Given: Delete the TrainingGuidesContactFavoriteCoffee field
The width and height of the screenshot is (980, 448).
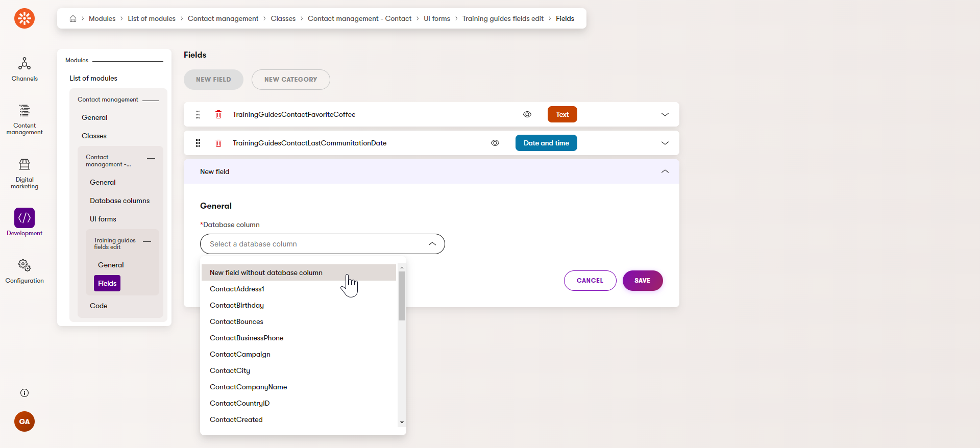Looking at the screenshot, I should click(218, 114).
